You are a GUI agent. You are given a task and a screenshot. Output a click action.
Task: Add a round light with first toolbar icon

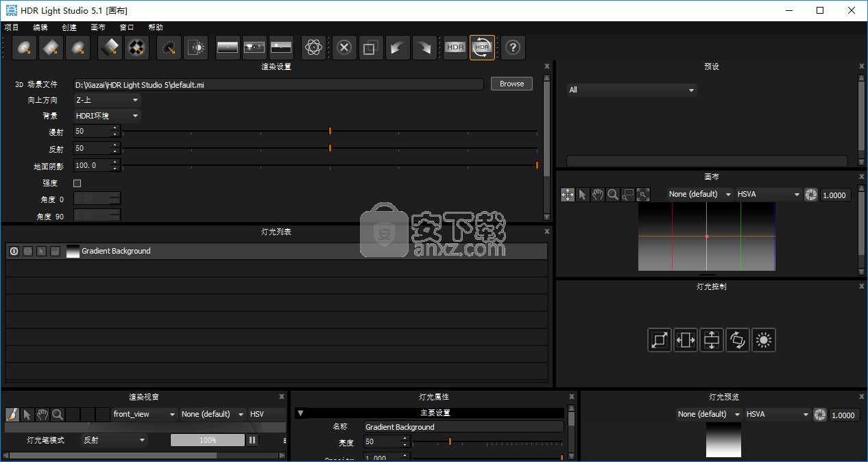[x=25, y=47]
